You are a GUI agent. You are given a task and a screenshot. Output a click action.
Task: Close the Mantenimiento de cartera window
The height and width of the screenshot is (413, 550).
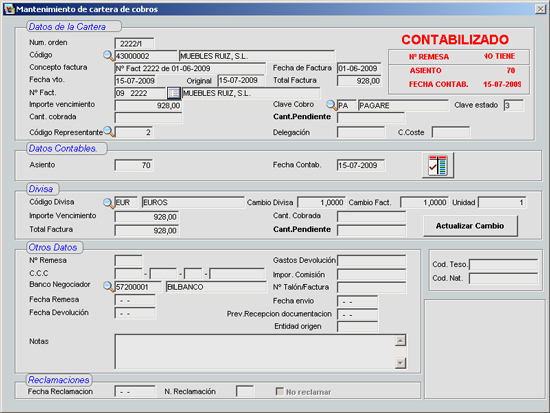[x=540, y=9]
